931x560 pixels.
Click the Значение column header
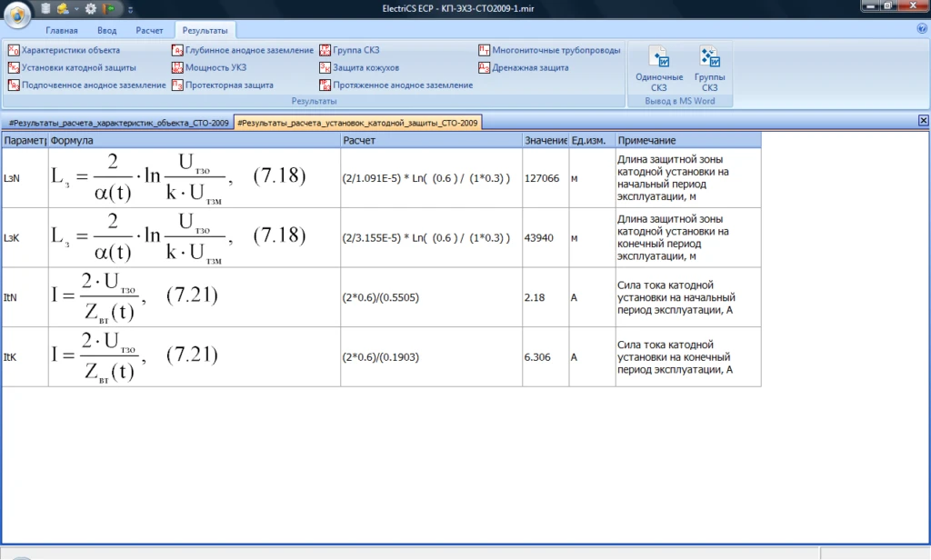click(x=546, y=140)
